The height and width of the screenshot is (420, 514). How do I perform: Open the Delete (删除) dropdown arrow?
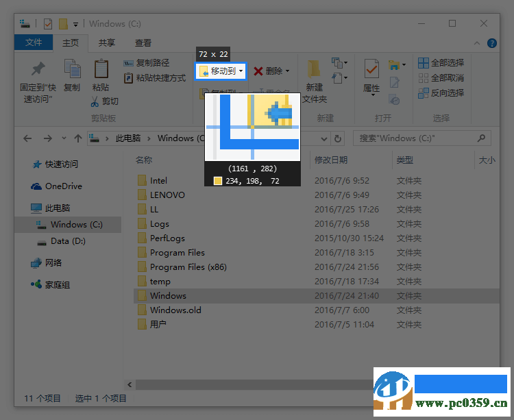[x=287, y=71]
